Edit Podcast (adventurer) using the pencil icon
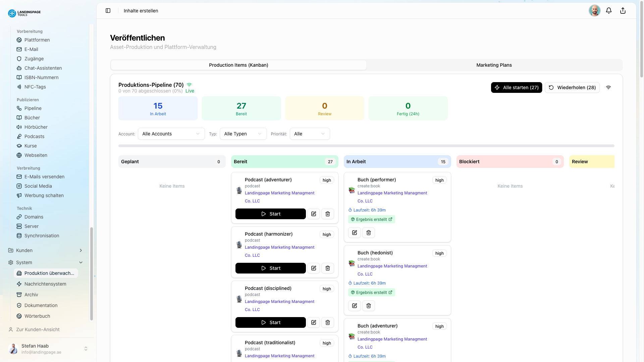The height and width of the screenshot is (362, 644). 313,214
